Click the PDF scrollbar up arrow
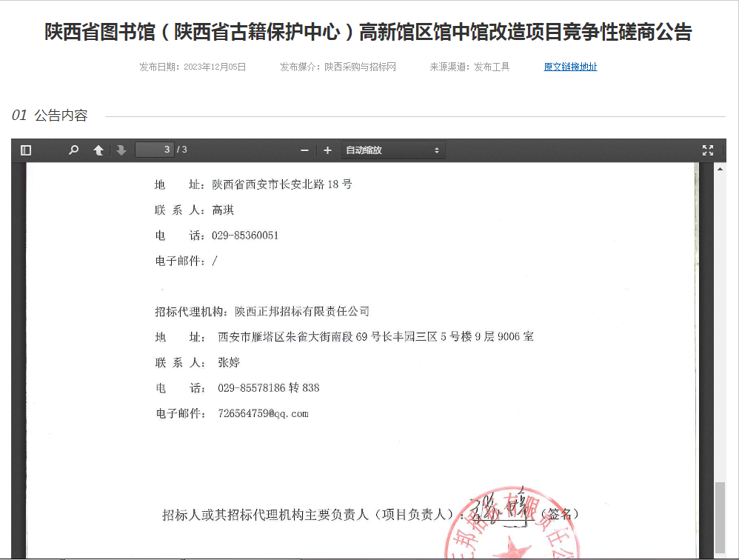This screenshot has width=739, height=560. 720,168
